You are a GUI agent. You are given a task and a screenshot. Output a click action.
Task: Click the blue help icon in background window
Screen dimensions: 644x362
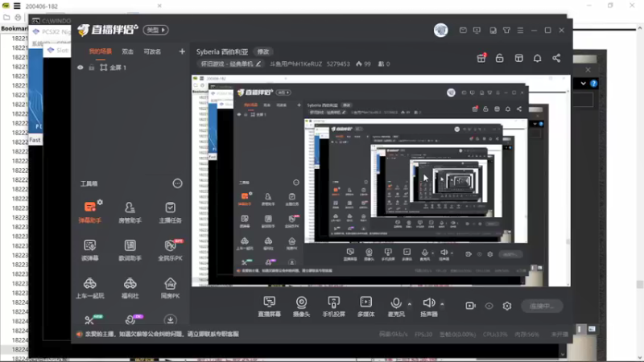tap(594, 84)
